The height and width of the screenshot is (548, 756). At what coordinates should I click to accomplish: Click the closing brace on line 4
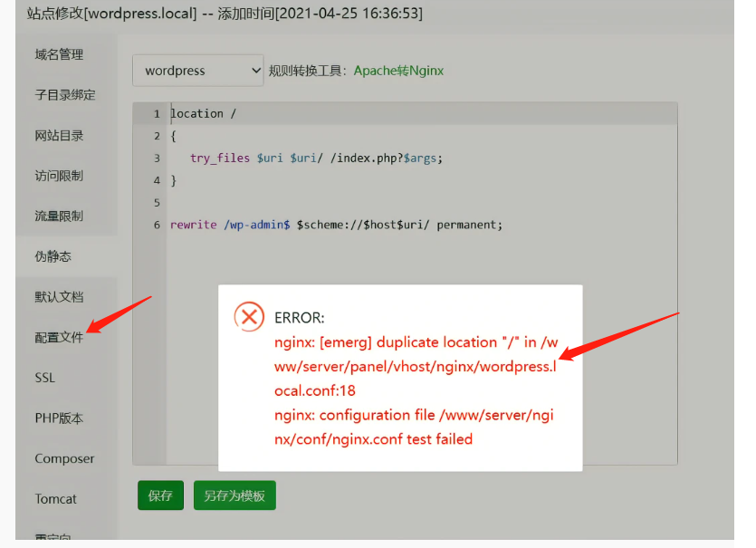tap(174, 180)
